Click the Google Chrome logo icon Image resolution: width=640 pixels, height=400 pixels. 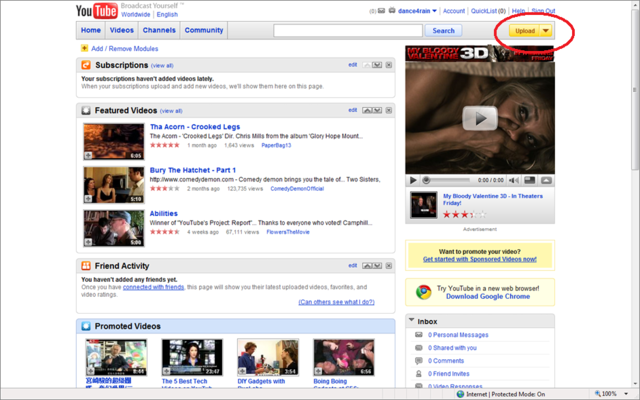pyautogui.click(x=423, y=292)
